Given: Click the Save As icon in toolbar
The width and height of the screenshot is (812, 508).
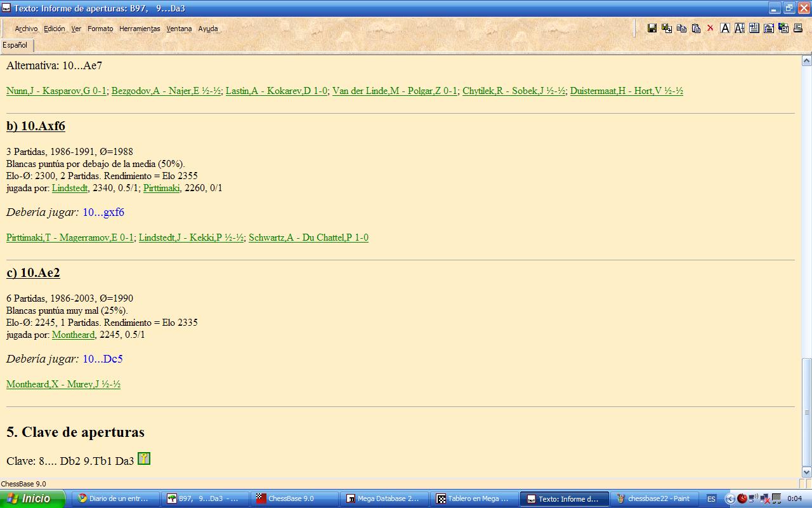Looking at the screenshot, I should coord(666,28).
